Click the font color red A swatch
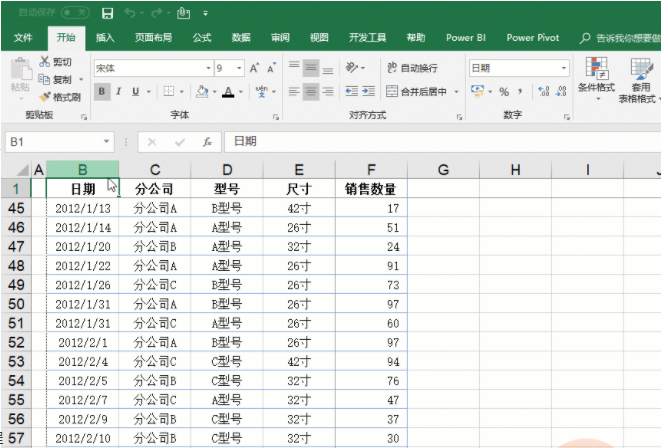 pos(228,91)
